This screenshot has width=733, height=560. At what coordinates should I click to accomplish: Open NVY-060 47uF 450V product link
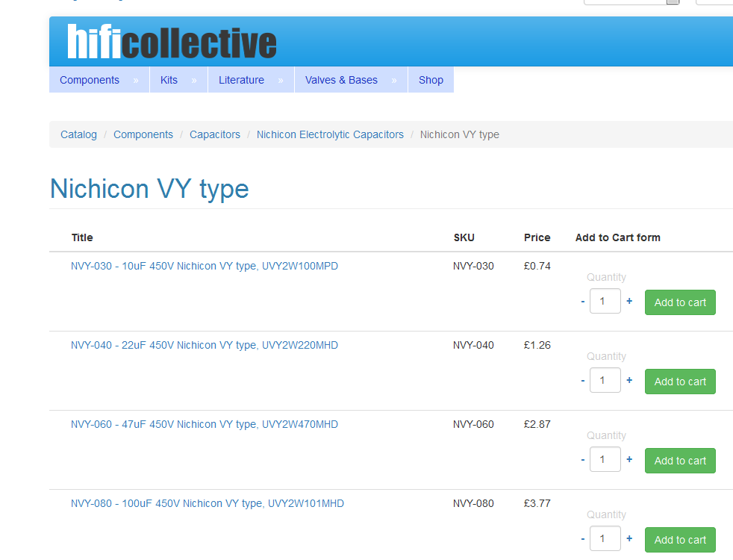pyautogui.click(x=205, y=424)
